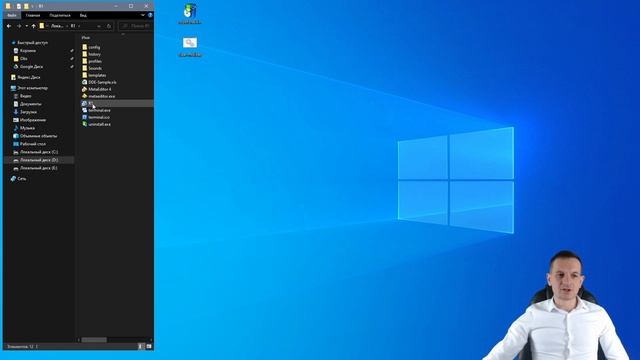This screenshot has height=360, width=640.
Task: Click the Explorer search box
Action: pyautogui.click(x=136, y=26)
